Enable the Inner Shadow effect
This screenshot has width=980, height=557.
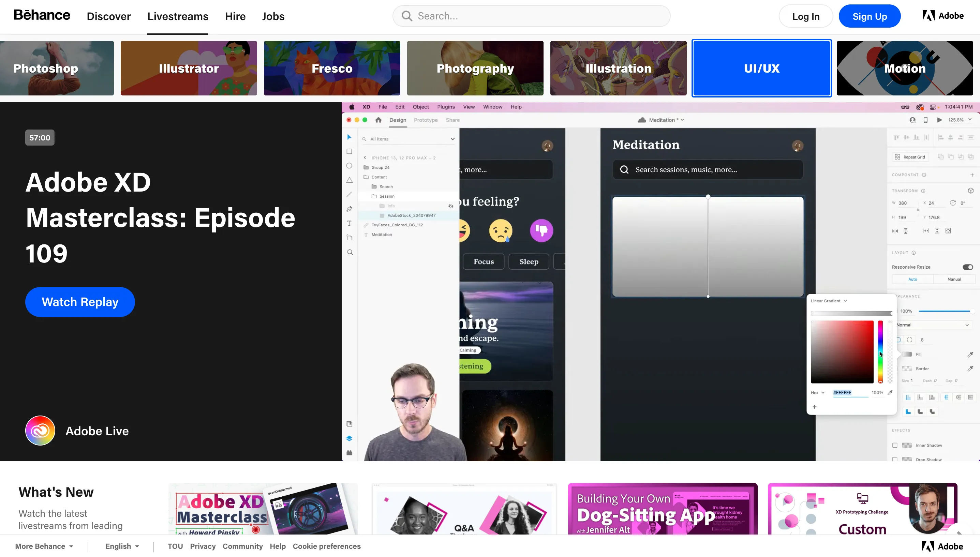(x=895, y=445)
